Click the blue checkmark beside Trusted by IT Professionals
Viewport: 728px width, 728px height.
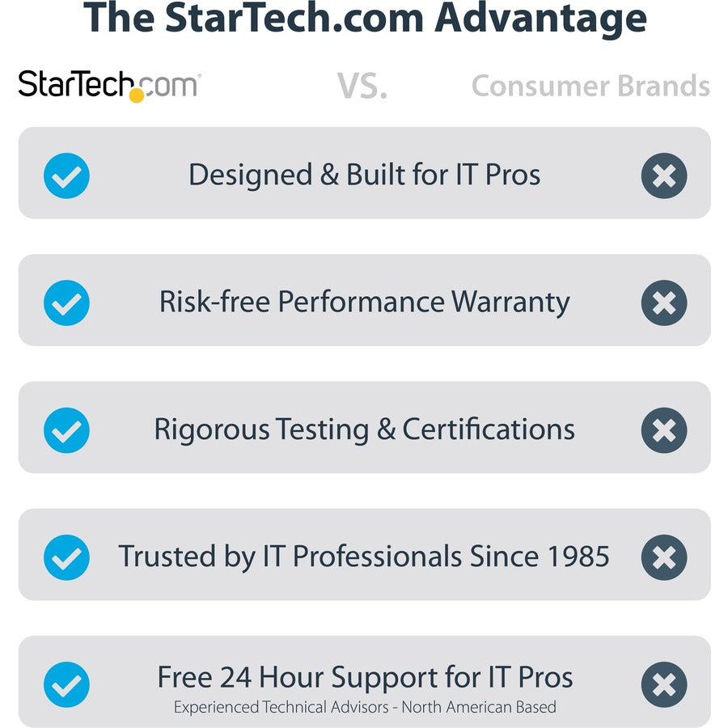coord(66,557)
